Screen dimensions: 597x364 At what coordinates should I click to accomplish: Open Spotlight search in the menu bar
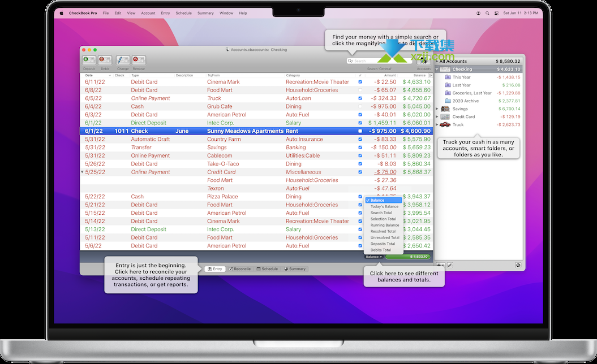pos(487,13)
